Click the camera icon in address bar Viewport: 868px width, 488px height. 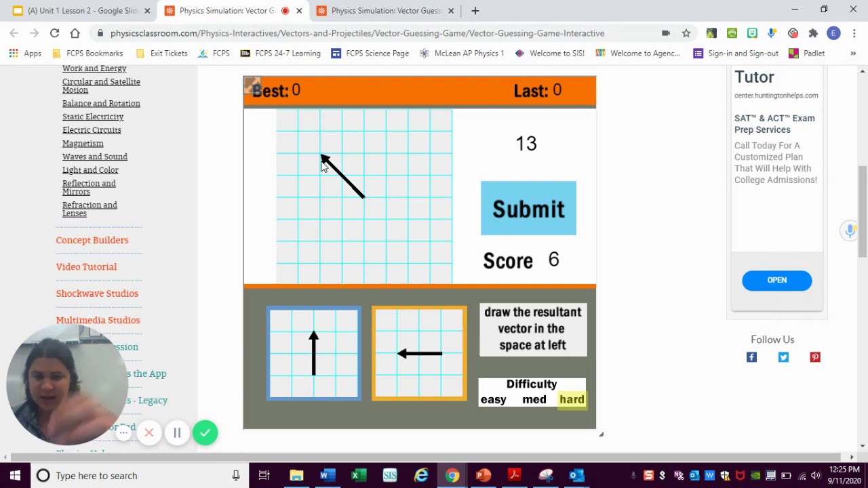pyautogui.click(x=666, y=33)
